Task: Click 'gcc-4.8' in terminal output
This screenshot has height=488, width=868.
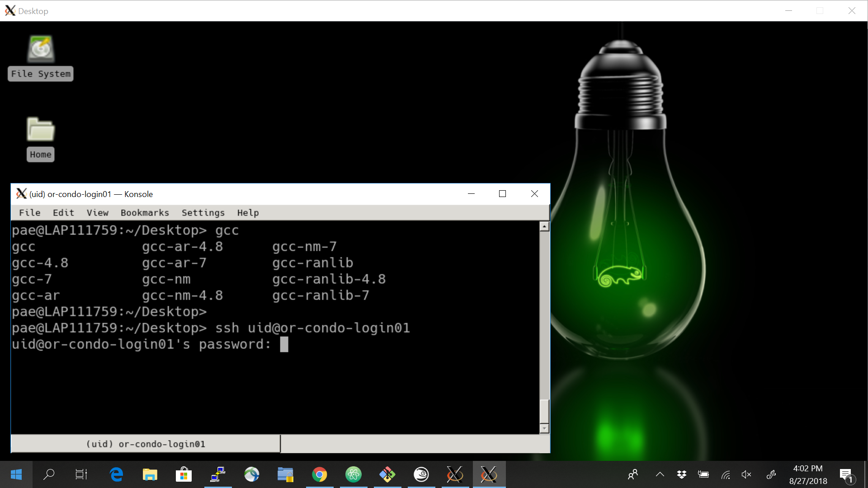Action: [40, 263]
